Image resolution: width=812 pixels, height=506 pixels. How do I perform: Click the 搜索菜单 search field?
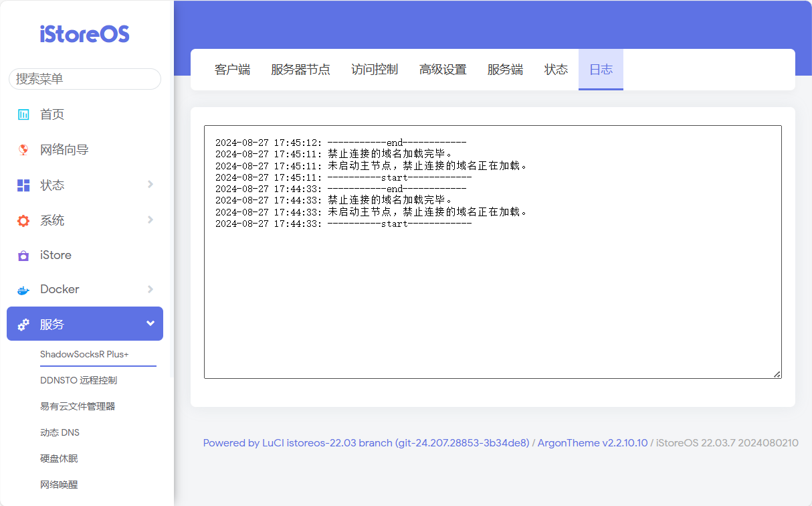(x=85, y=79)
